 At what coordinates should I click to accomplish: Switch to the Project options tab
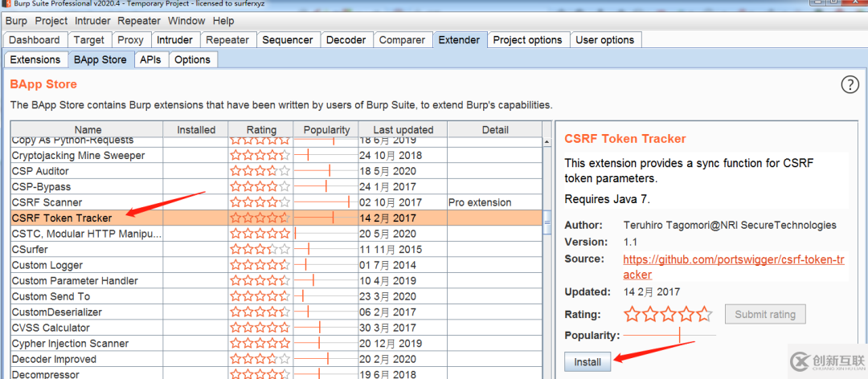coord(527,40)
